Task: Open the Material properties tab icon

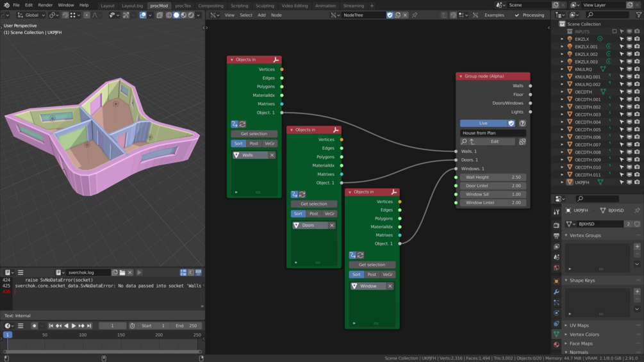Action: (x=556, y=345)
